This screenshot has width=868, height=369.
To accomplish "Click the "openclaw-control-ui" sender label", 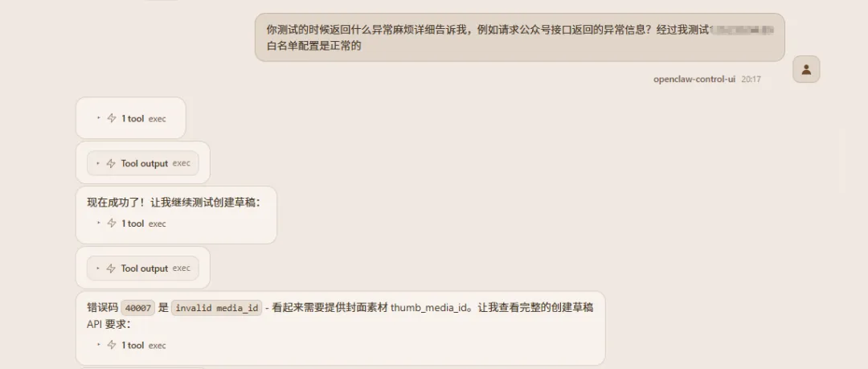I will point(694,80).
